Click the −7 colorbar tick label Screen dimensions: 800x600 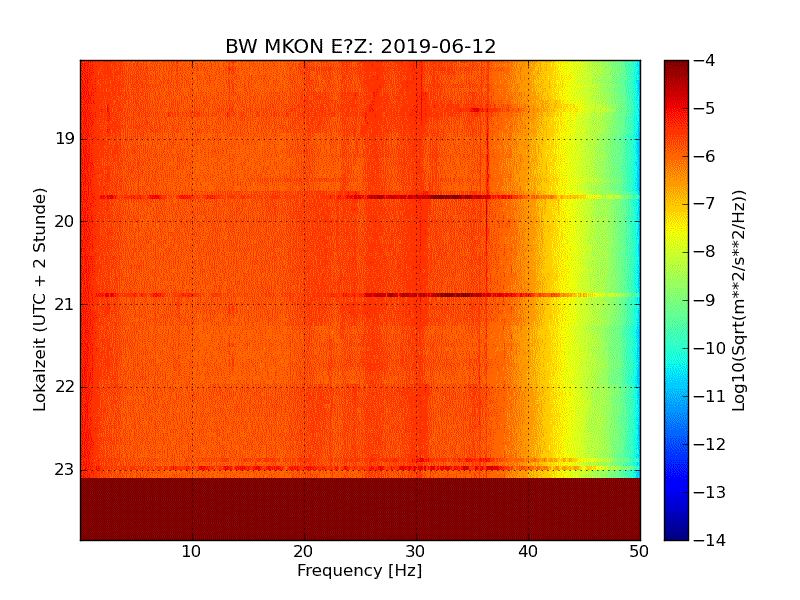[705, 204]
